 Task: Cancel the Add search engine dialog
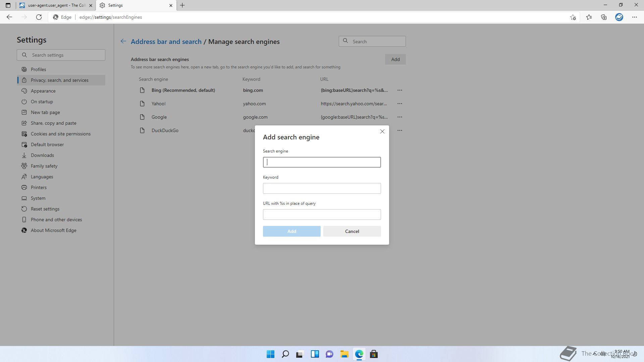[352, 231]
